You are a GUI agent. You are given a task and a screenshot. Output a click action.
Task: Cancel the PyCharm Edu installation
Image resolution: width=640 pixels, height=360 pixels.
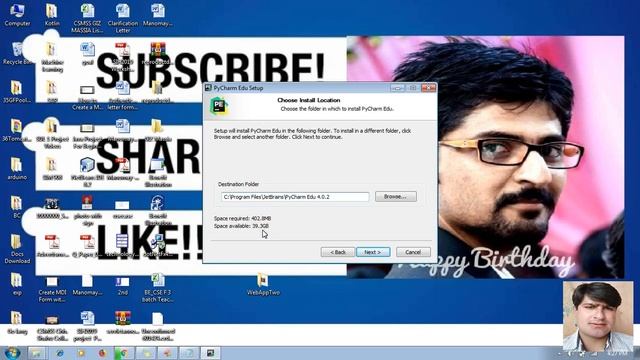coord(413,252)
